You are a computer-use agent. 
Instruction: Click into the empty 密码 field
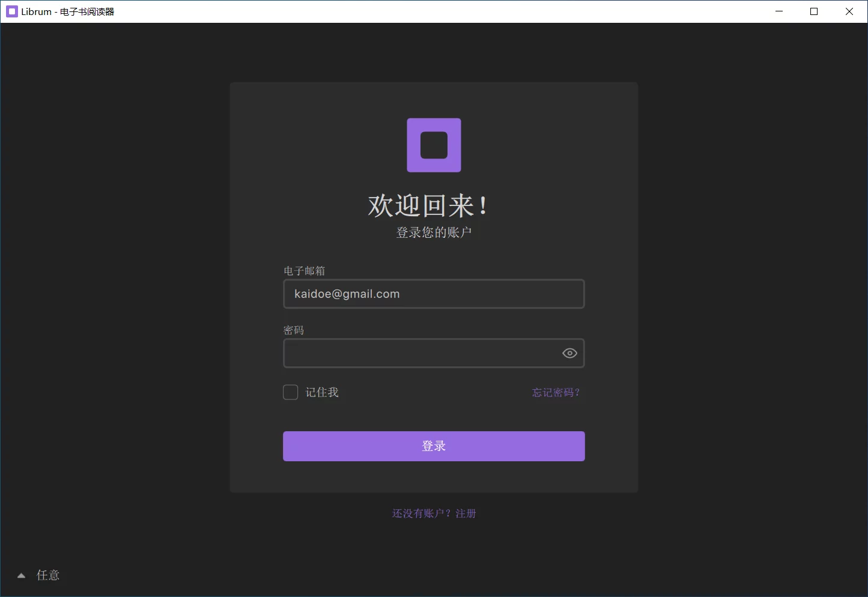[420, 353]
